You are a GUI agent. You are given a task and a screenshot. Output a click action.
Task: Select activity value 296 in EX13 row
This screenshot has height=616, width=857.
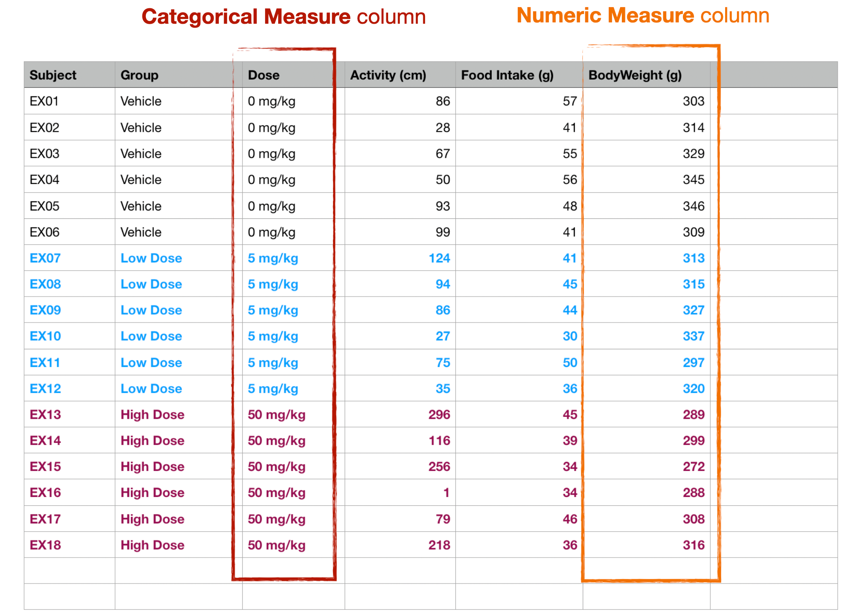coord(400,414)
